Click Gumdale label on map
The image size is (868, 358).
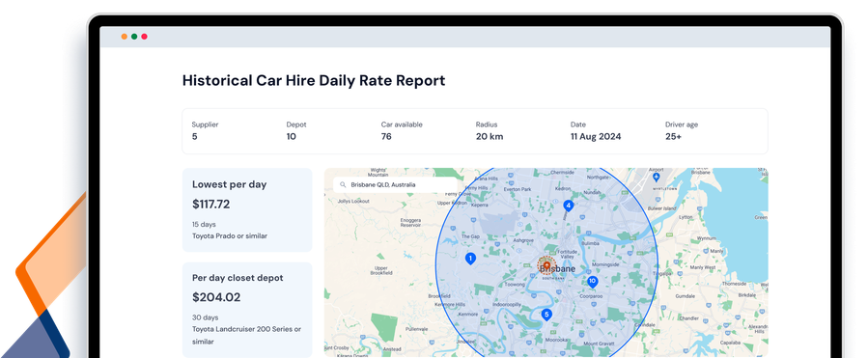(x=685, y=296)
